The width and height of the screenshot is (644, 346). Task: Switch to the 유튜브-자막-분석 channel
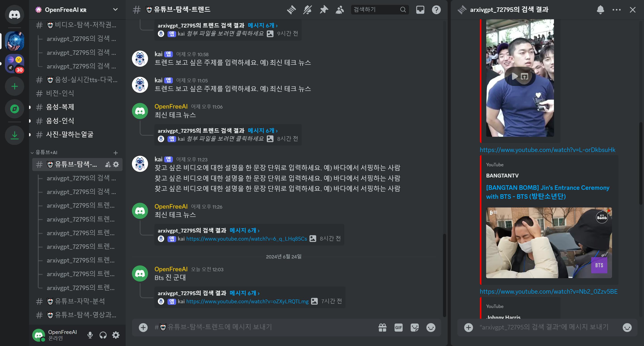point(80,301)
